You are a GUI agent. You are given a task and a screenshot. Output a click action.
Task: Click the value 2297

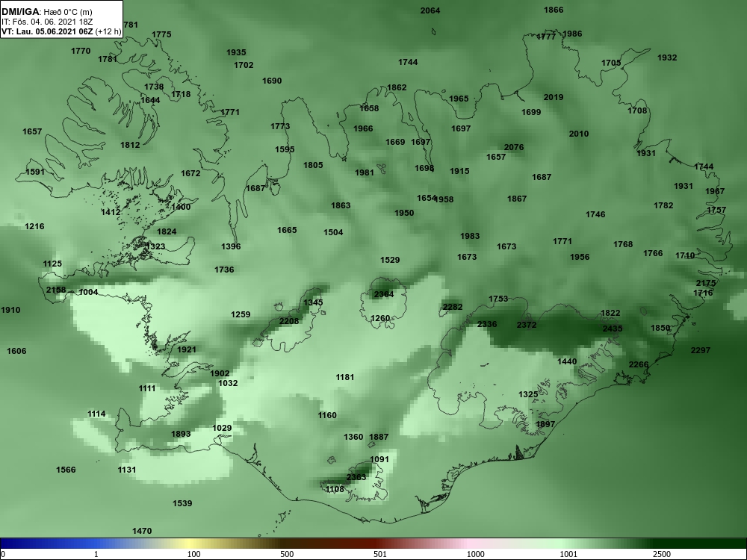701,350
